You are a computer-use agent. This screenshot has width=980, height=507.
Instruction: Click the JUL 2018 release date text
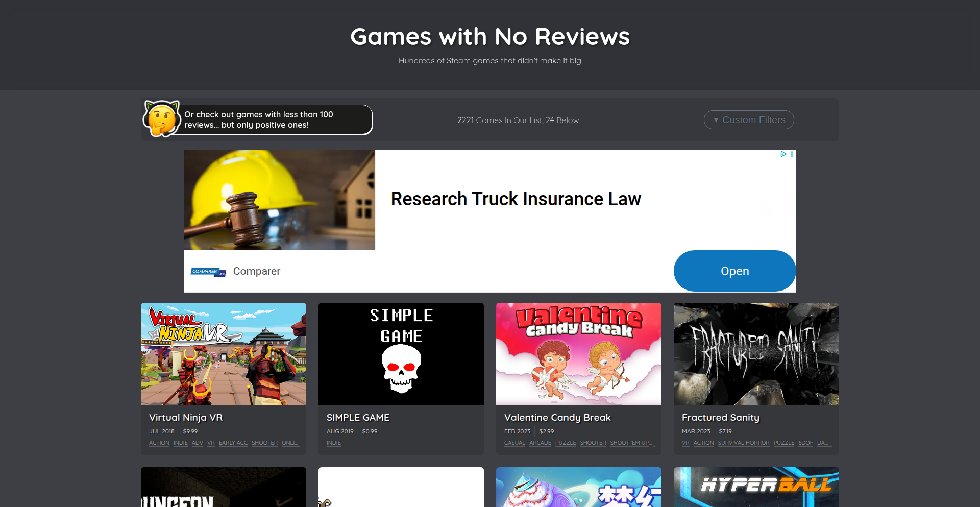click(162, 431)
